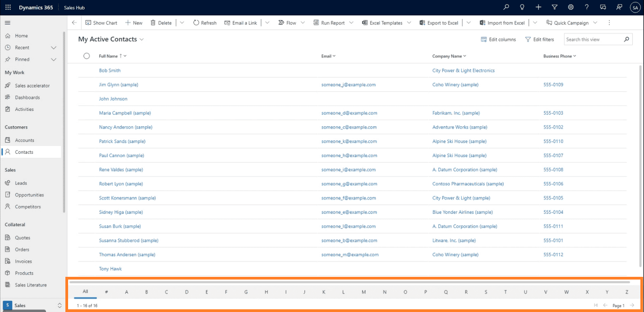The image size is (644, 312).
Task: Toggle the select all rows circle
Action: tap(87, 56)
